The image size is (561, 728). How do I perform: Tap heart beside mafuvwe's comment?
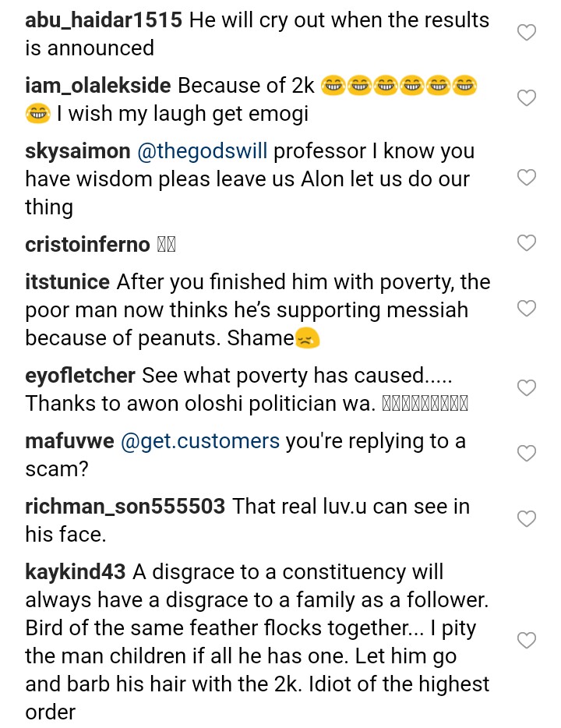click(527, 454)
